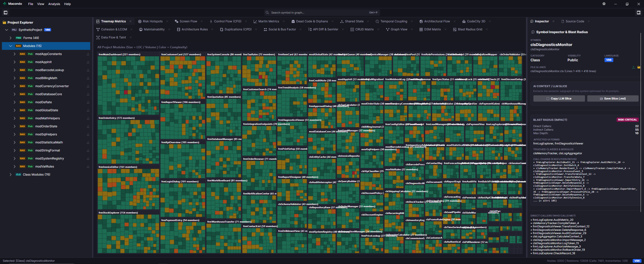Viewport: 644px width, 264px height.
Task: Toggle the right inspector panel icon
Action: 638,13
